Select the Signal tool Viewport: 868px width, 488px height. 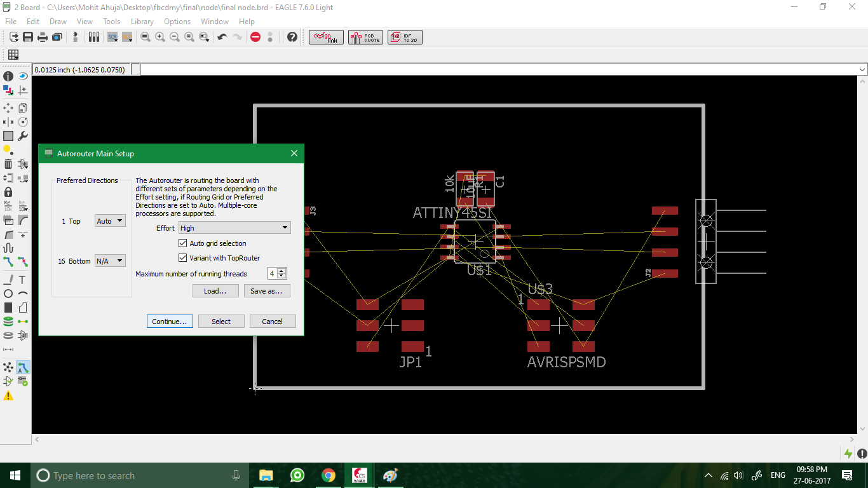23,322
